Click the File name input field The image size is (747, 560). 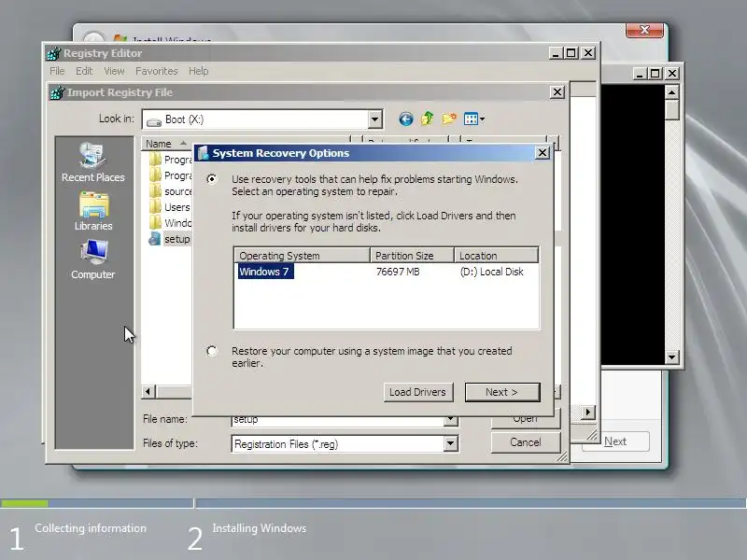338,420
